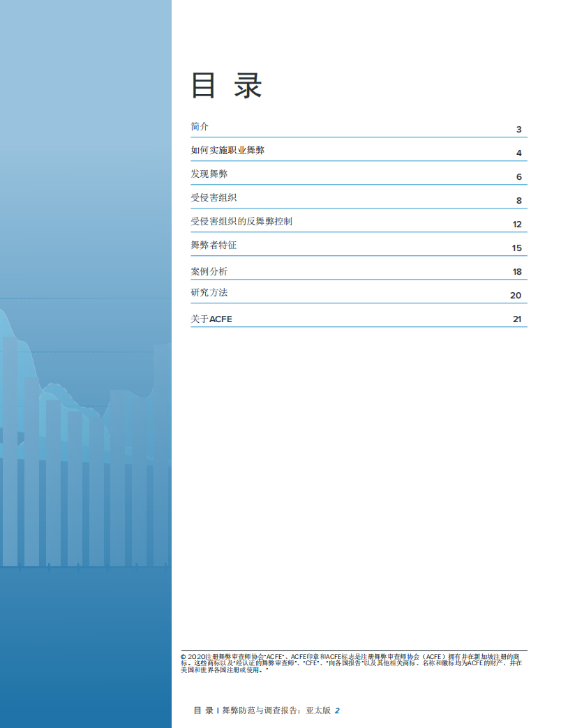Screen dimensions: 561x728
Task: Open the 案例分析 entry
Action: pos(209,271)
